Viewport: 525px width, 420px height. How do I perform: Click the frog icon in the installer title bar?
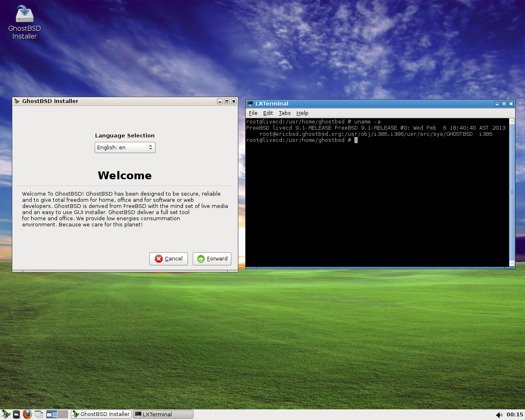click(17, 101)
